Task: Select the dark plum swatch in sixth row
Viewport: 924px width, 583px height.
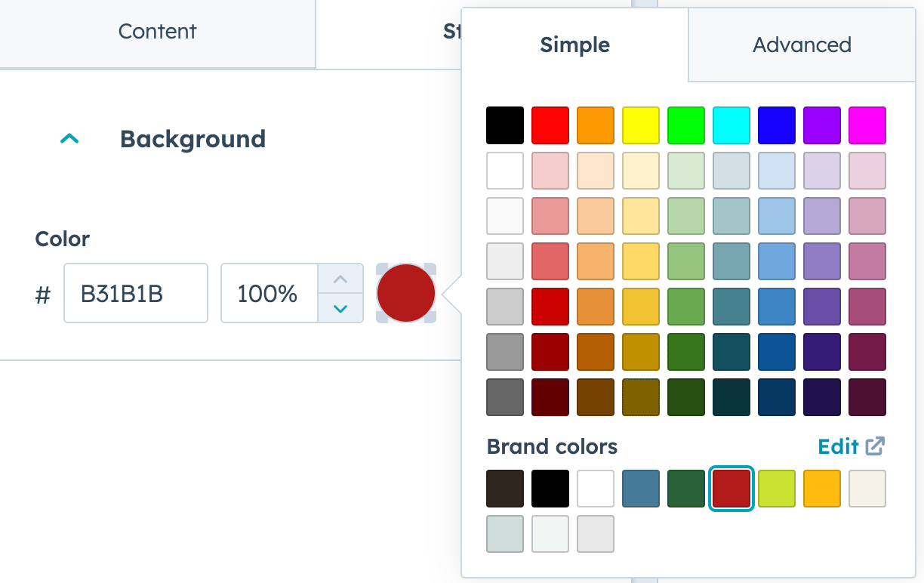Action: (x=867, y=352)
